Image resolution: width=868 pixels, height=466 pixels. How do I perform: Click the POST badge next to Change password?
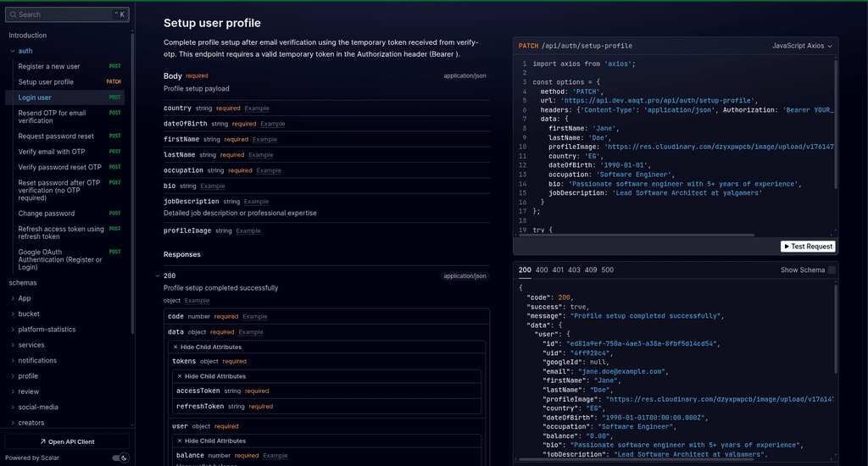coord(115,214)
